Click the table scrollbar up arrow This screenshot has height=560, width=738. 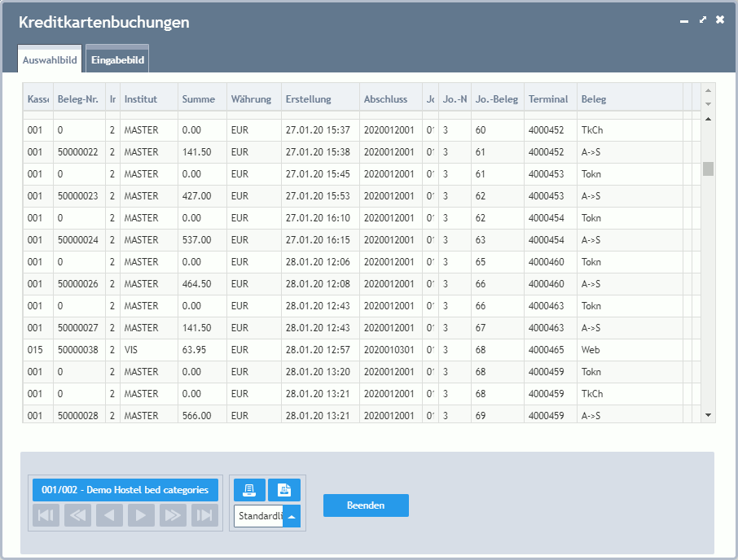pos(708,119)
